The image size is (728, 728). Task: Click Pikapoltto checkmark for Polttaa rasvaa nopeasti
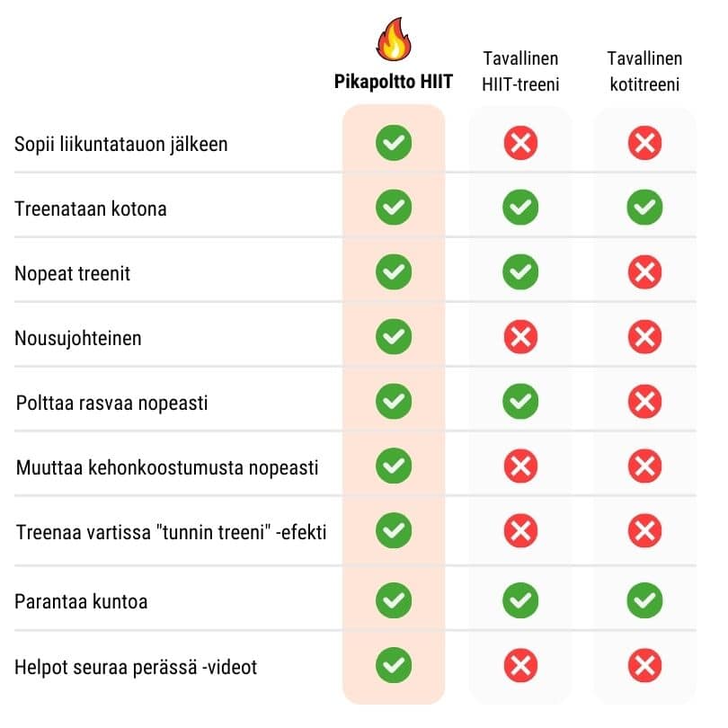[x=394, y=401]
